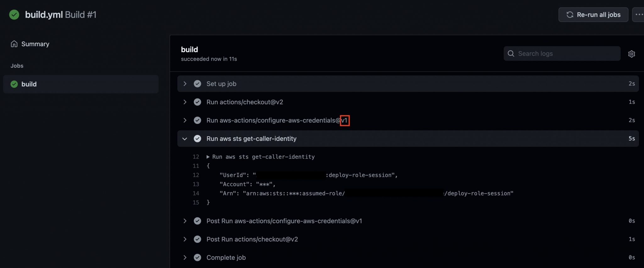The image size is (644, 268).
Task: Expand the Set up job step
Action: [x=185, y=83]
